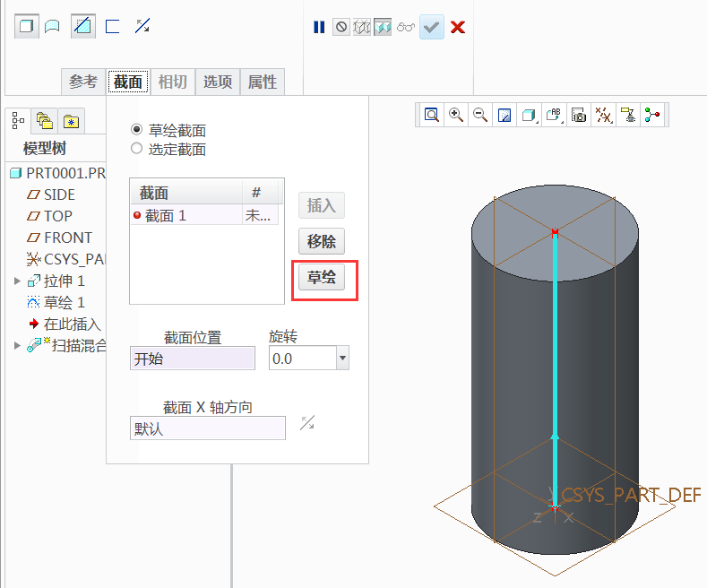Select 草绘 1 in model tree
Image resolution: width=707 pixels, height=588 pixels.
pos(56,302)
